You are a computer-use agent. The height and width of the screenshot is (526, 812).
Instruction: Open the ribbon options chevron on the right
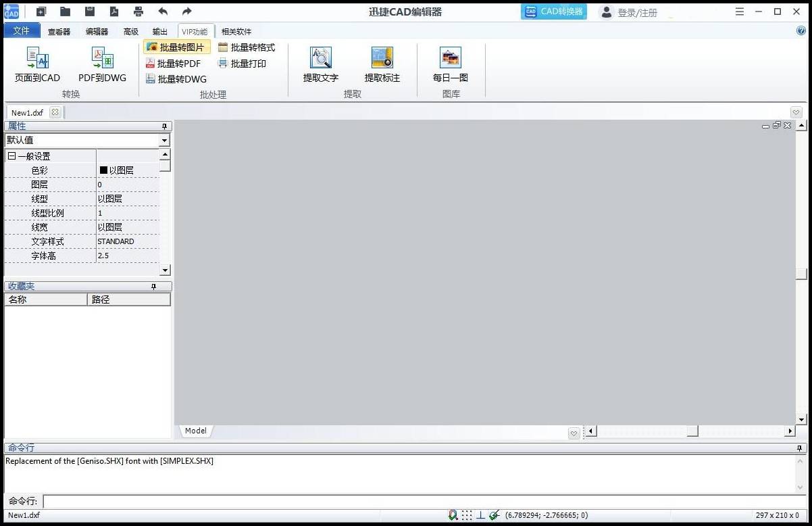coord(796,112)
